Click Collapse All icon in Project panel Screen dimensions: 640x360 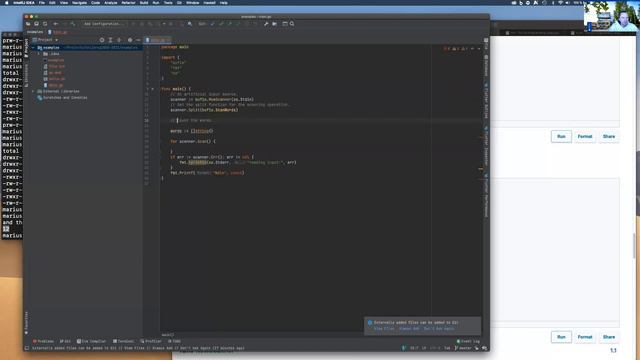coord(119,40)
